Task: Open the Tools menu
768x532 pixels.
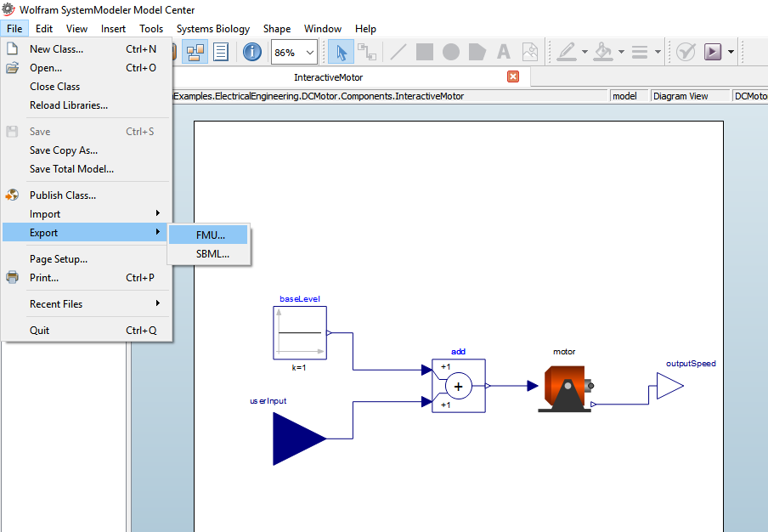Action: tap(151, 29)
